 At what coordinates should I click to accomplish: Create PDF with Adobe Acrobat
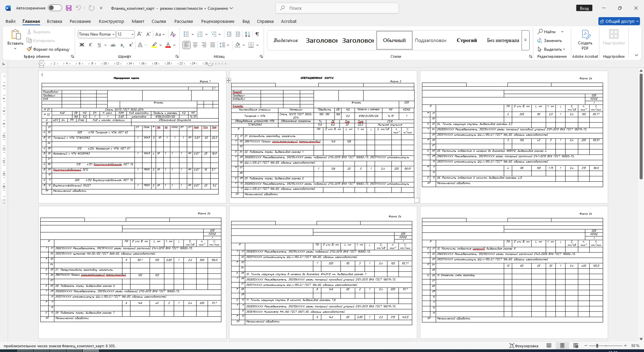coord(585,40)
